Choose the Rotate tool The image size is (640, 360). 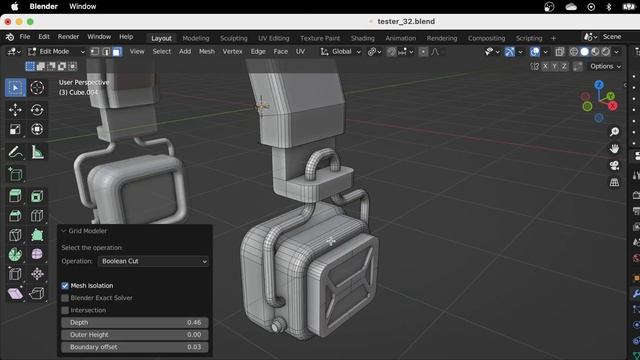tap(37, 110)
